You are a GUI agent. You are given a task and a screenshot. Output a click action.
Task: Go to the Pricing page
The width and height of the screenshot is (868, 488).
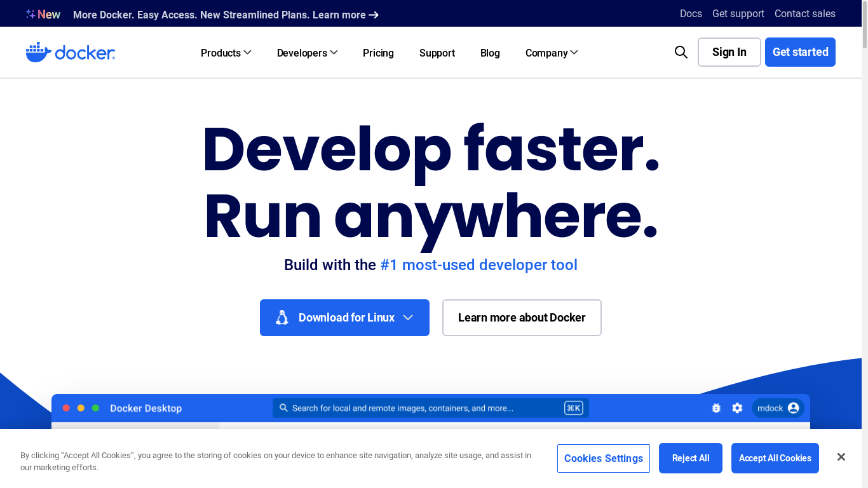(378, 53)
